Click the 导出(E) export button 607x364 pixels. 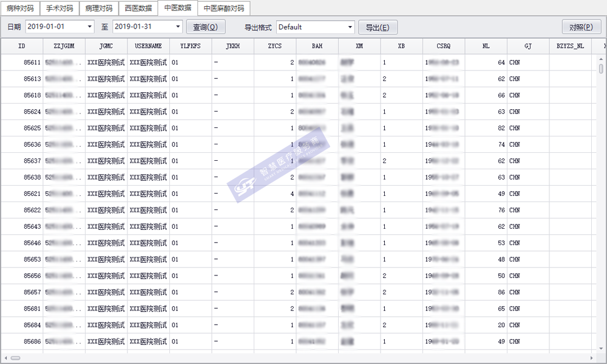378,27
